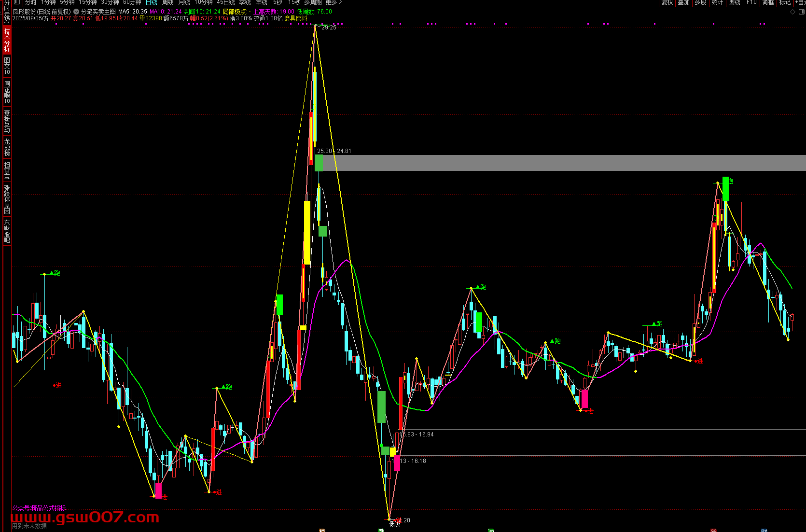Open 分时走势 side tab
Image resolution: width=806 pixels, height=532 pixels.
pyautogui.click(x=7, y=12)
